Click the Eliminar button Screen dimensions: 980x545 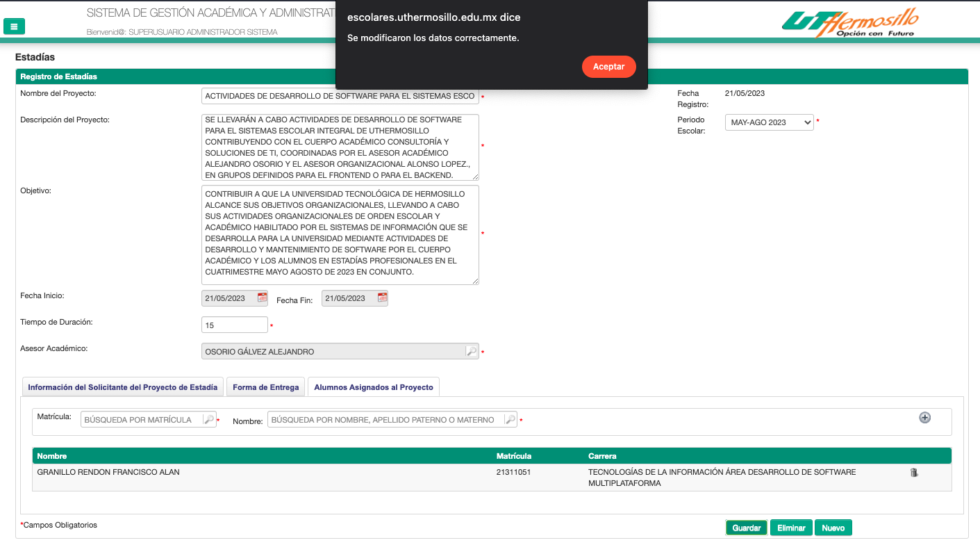[791, 528]
